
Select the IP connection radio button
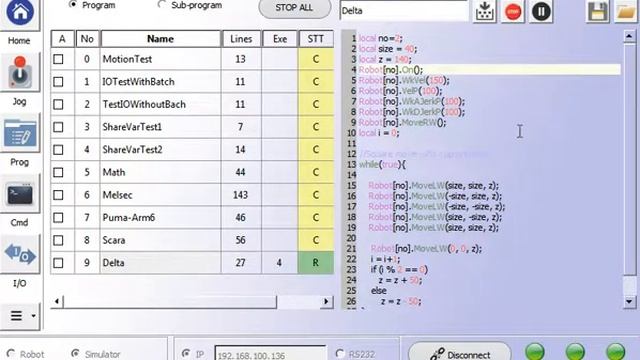pyautogui.click(x=186, y=353)
